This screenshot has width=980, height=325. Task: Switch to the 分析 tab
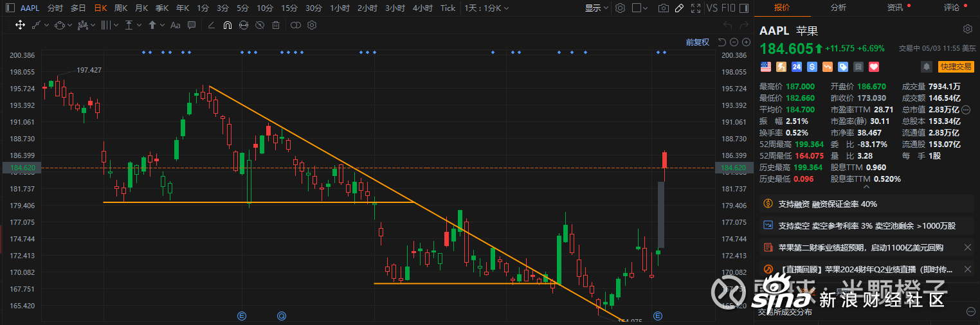pyautogui.click(x=838, y=8)
